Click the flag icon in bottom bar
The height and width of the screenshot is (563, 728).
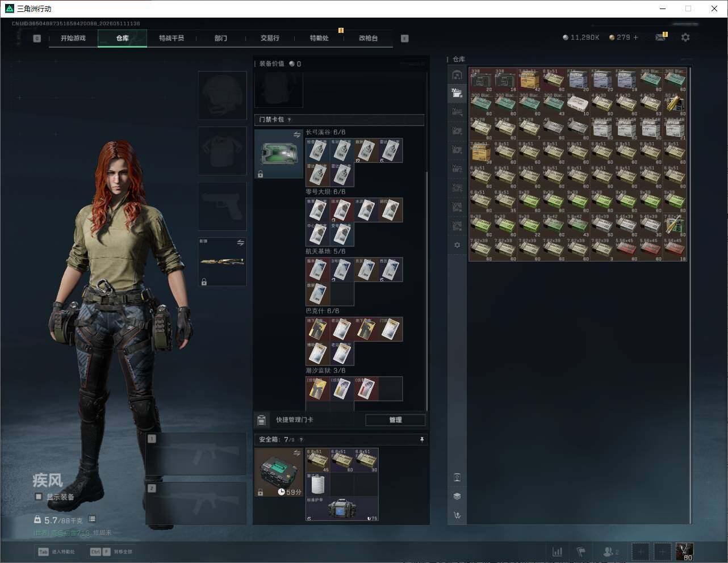coord(581,552)
